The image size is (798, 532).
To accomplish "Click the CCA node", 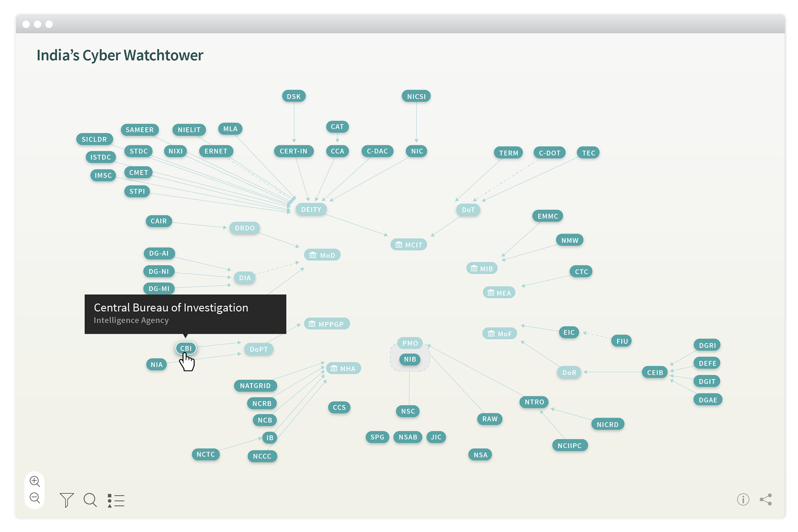I will coord(337,151).
